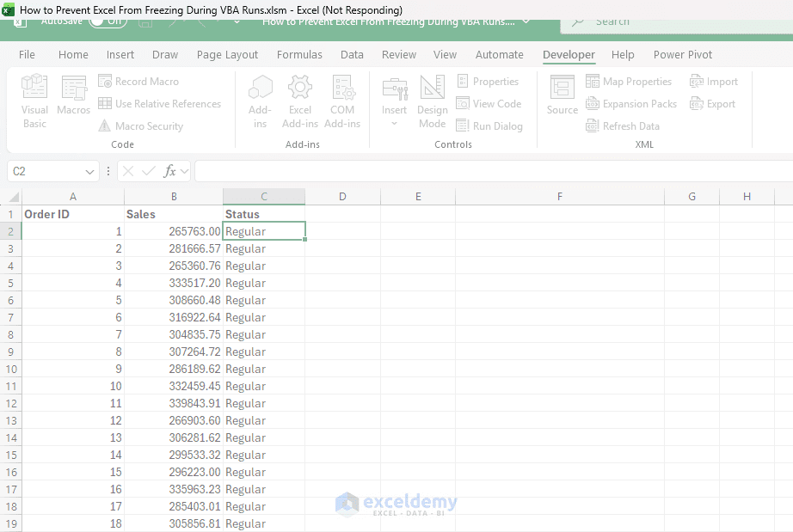Click the XML Import button
This screenshot has width=793, height=532.
point(714,82)
